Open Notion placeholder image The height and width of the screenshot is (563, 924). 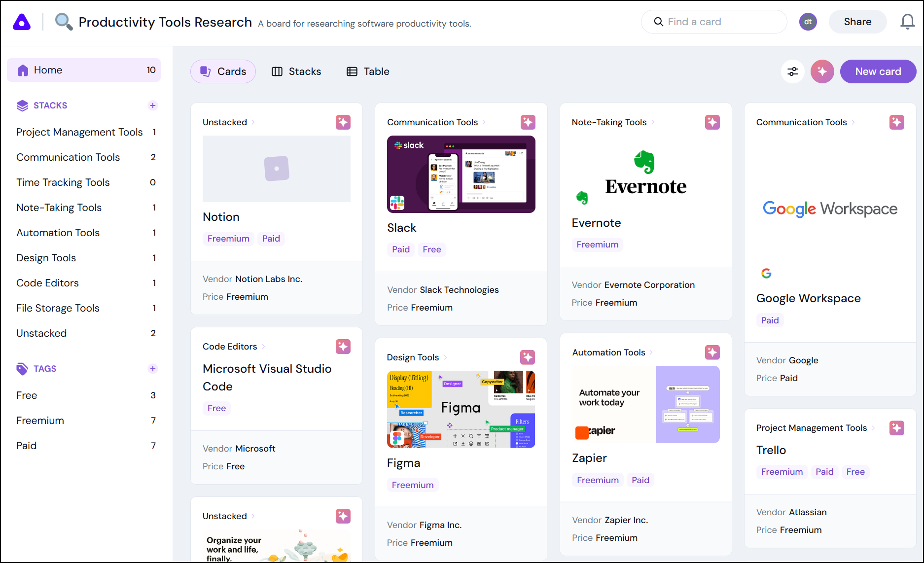277,169
